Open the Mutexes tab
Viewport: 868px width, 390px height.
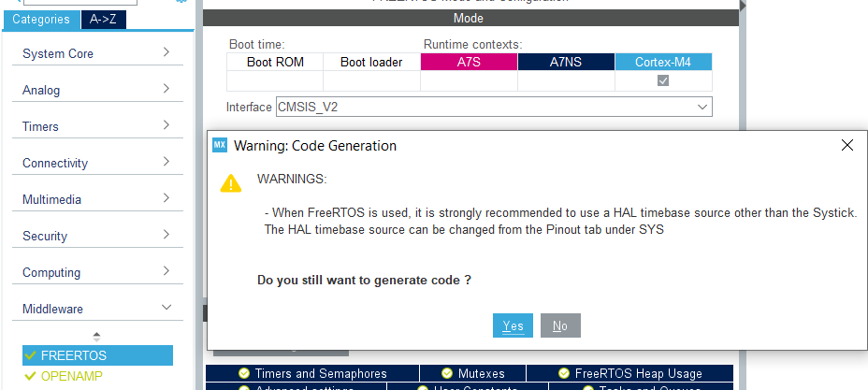tap(472, 373)
